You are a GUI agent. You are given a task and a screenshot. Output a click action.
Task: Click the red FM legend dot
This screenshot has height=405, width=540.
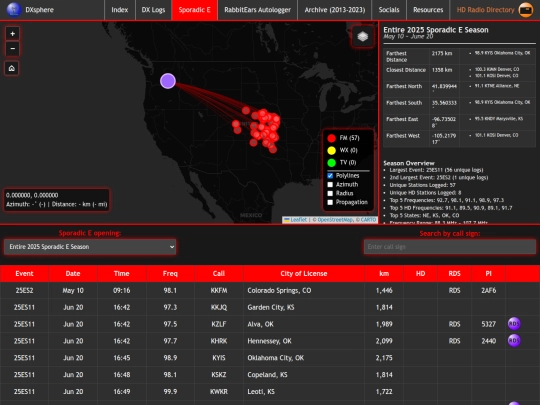331,138
